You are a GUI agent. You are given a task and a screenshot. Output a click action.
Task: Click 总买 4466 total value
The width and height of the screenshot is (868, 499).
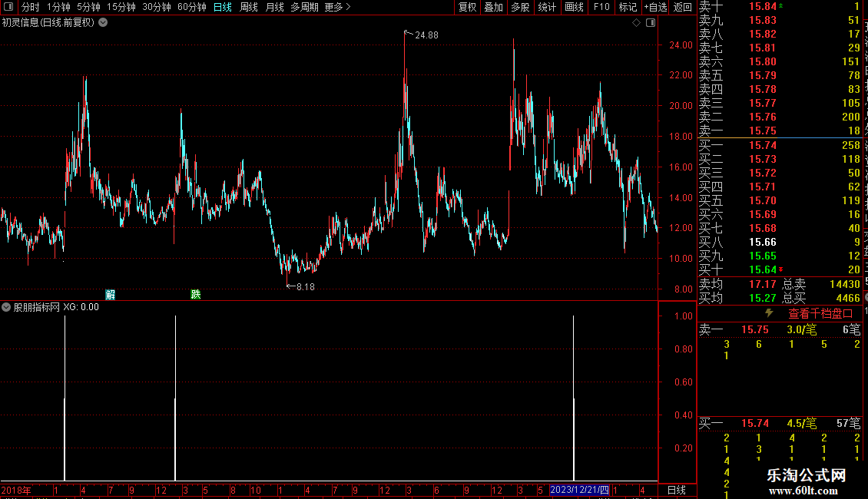848,298
